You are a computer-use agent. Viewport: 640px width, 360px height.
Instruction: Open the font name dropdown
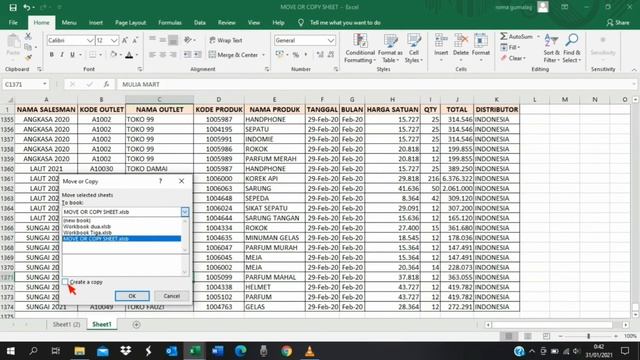pyautogui.click(x=90, y=40)
